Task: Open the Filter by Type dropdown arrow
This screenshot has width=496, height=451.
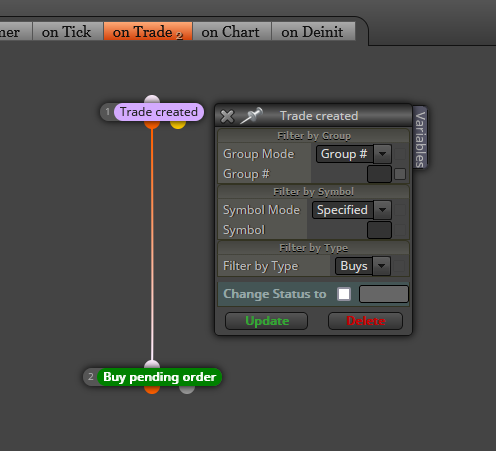Action: tap(382, 266)
